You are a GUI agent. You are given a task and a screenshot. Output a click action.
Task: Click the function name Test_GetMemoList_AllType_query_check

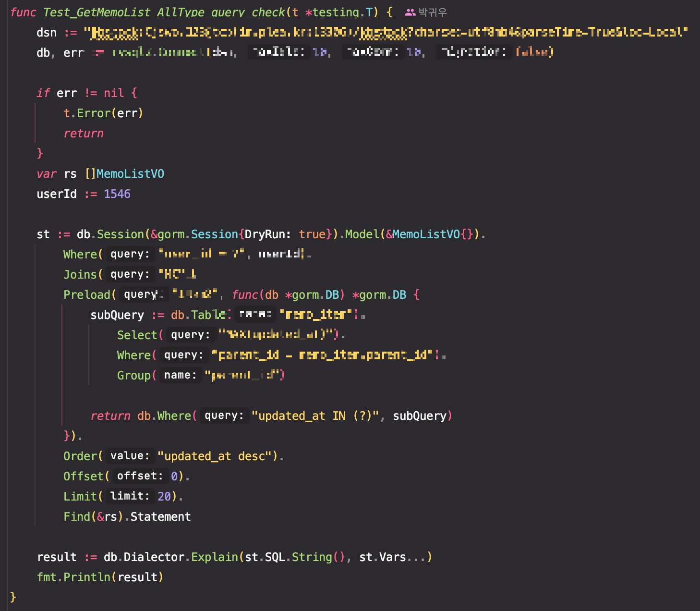click(x=165, y=12)
